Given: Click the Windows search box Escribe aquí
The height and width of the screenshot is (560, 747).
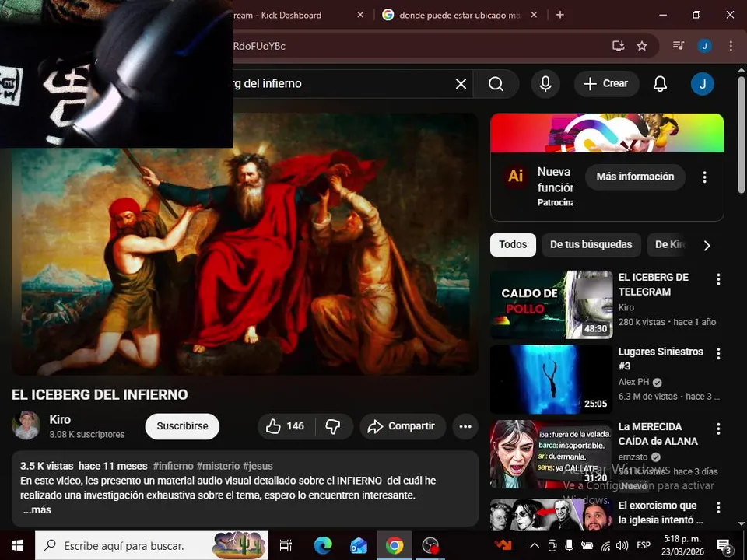Looking at the screenshot, I should [x=152, y=546].
